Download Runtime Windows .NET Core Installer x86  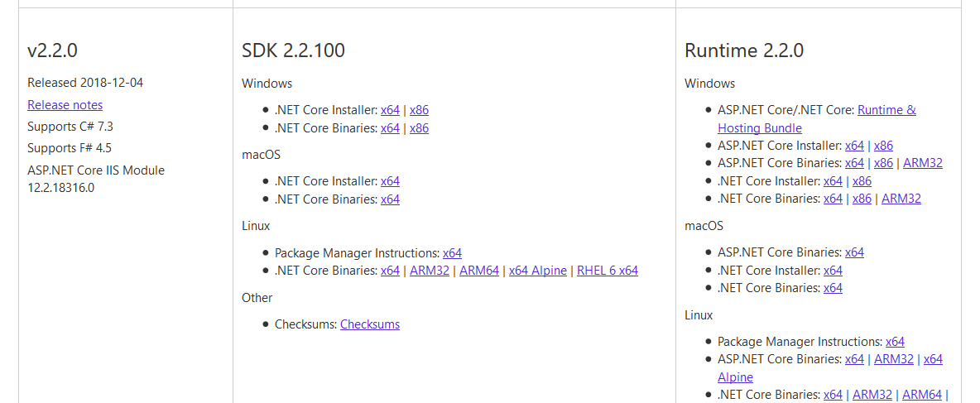click(x=862, y=181)
